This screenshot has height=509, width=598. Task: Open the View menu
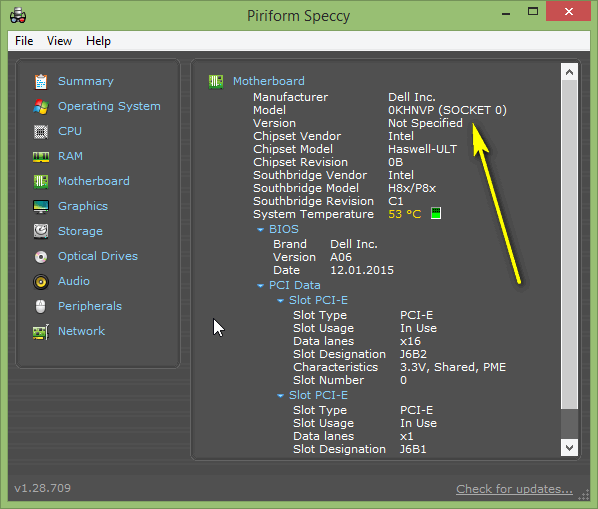click(59, 41)
